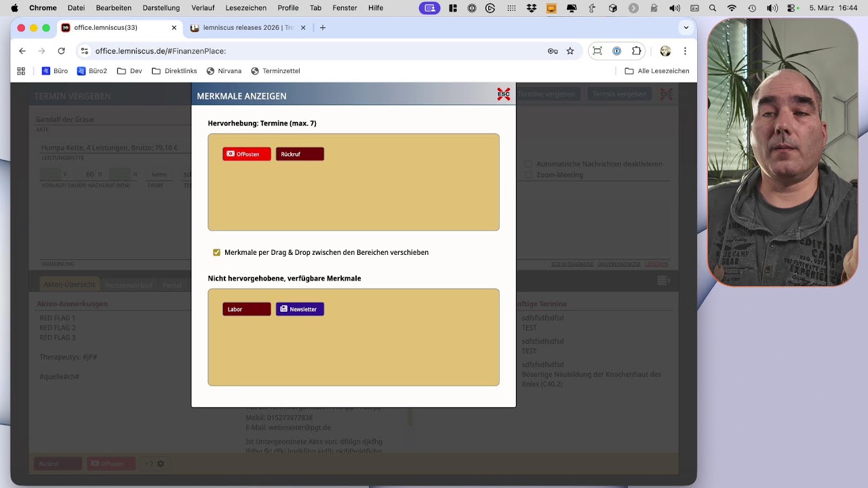
Task: Open the Chrome extensions puzzle icon
Action: click(636, 51)
